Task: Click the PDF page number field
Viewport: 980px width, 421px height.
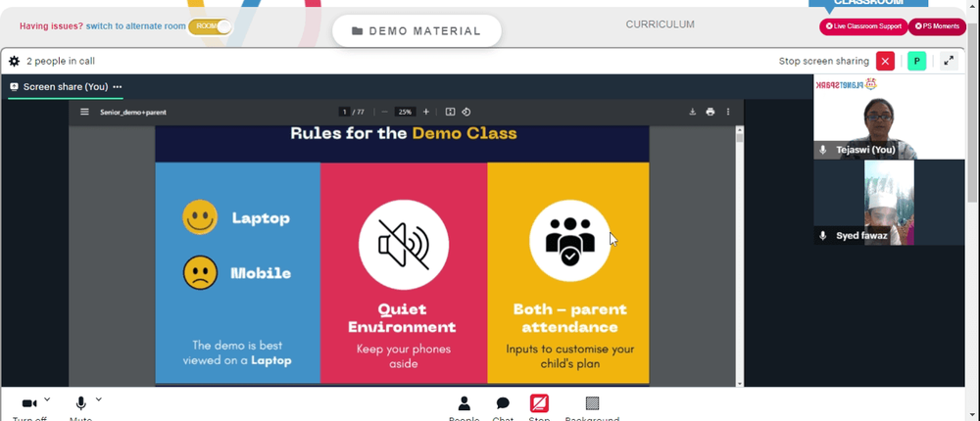Action: pyautogui.click(x=344, y=112)
